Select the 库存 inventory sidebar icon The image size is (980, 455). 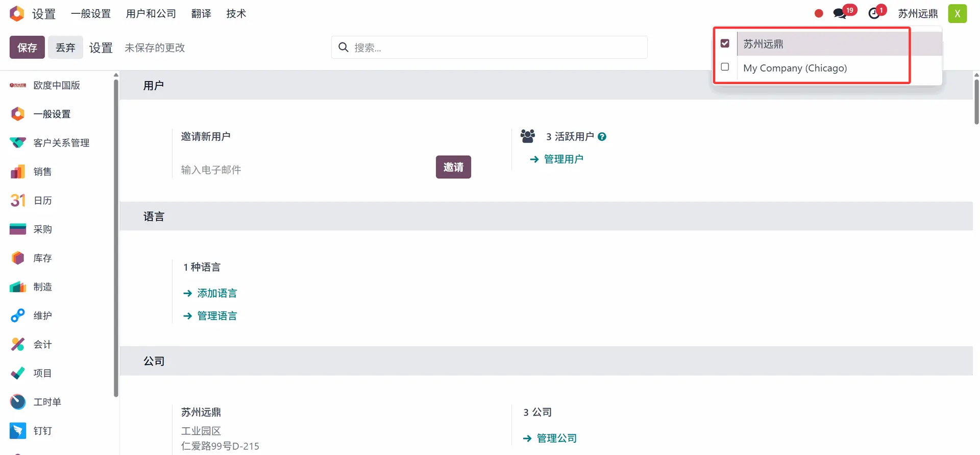(18, 258)
